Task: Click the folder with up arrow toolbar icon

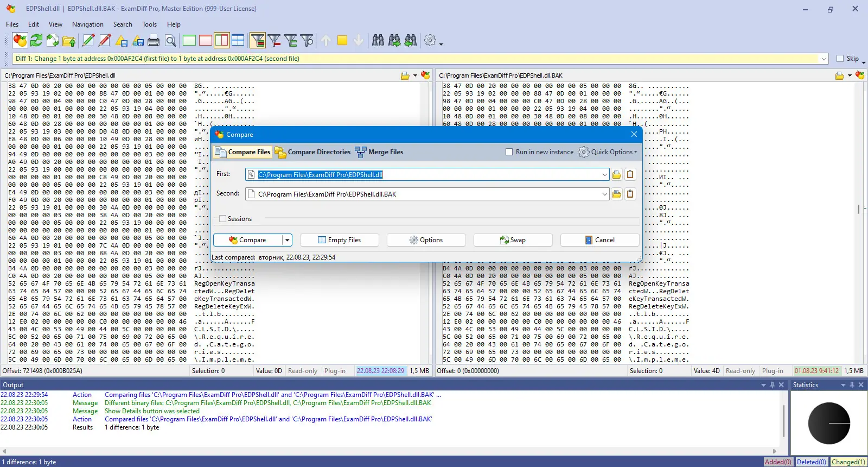Action: pyautogui.click(x=69, y=40)
